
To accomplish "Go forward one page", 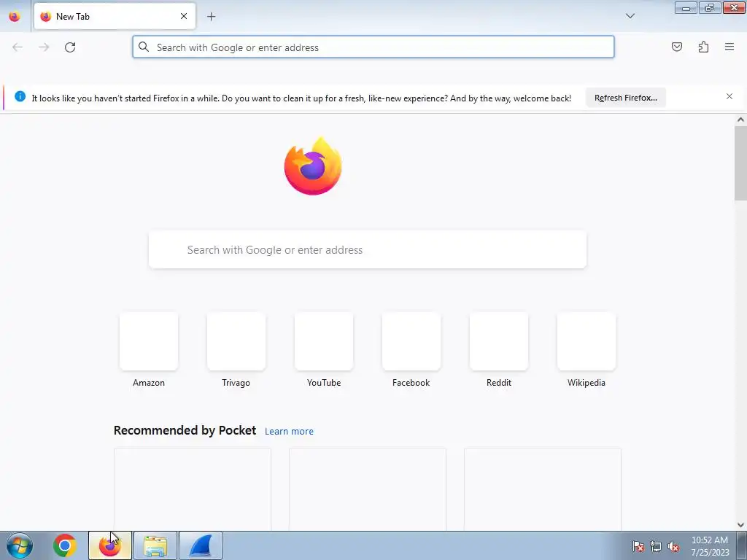I will coord(44,47).
